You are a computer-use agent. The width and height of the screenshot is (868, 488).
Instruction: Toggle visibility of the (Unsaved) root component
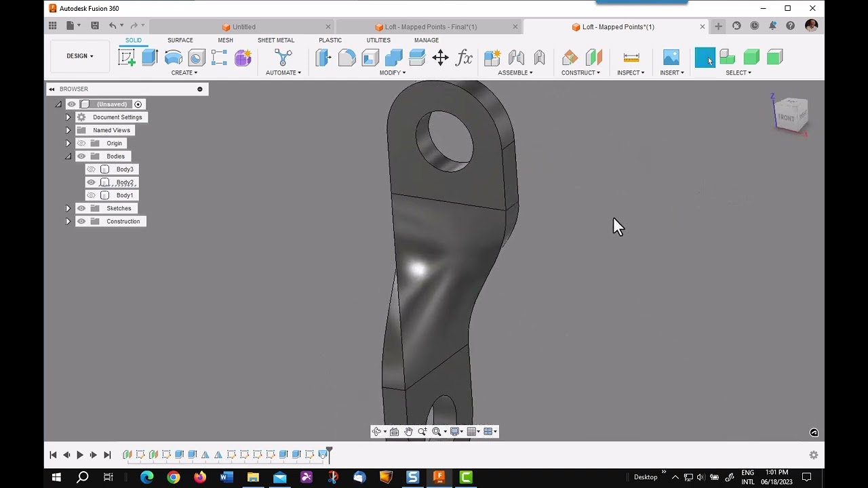pos(71,104)
